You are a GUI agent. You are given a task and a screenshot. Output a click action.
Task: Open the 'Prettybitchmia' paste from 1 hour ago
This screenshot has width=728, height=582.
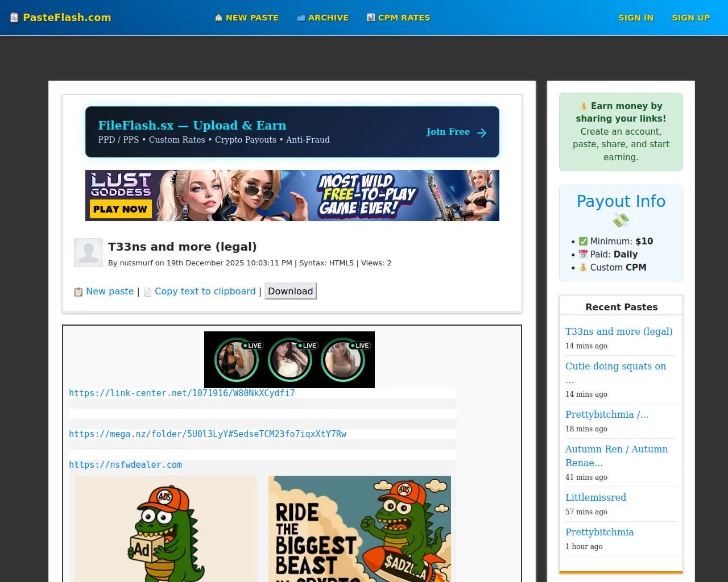point(599,532)
